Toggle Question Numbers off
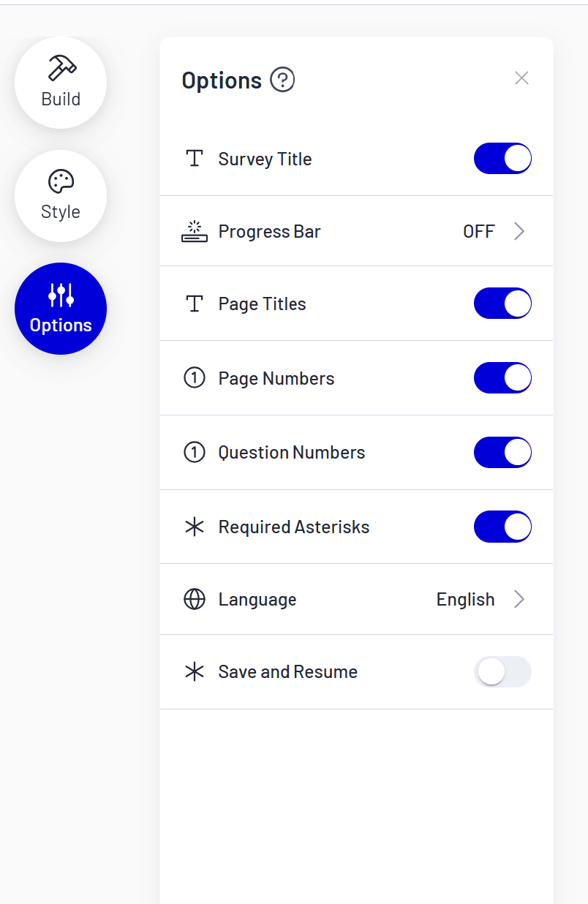This screenshot has height=904, width=588. (502, 452)
